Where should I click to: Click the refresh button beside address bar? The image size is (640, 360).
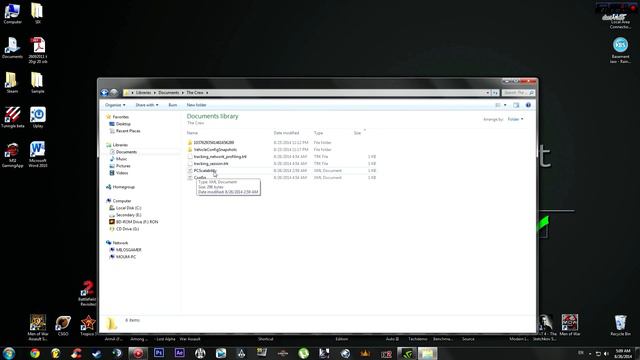(495, 93)
